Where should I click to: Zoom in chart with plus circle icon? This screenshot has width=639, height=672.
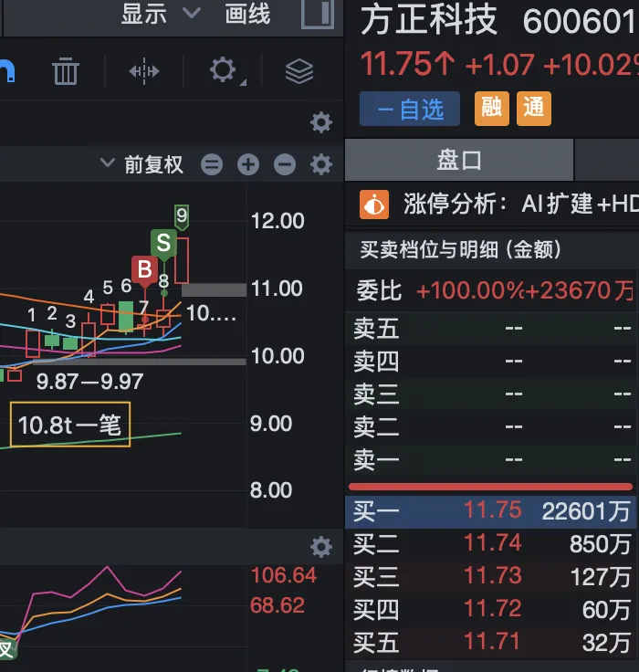click(x=248, y=164)
